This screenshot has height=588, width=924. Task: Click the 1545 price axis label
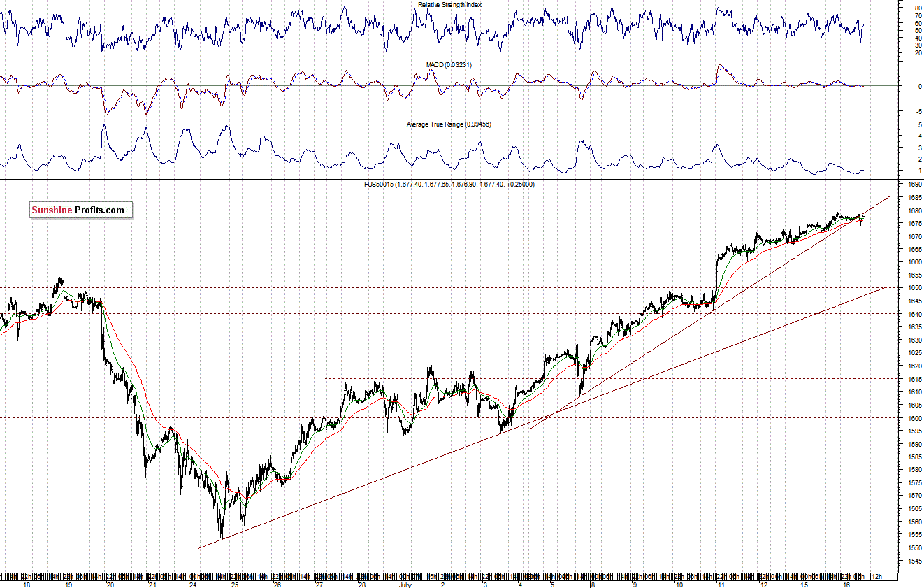(x=914, y=561)
